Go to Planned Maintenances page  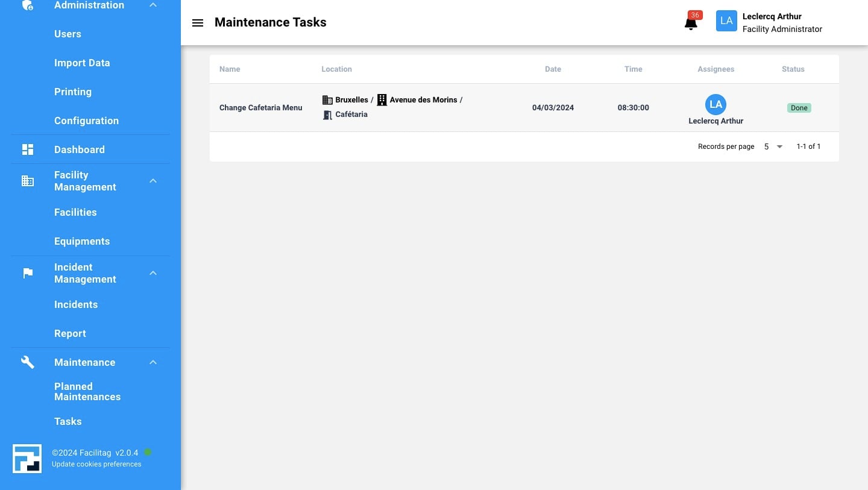pos(87,392)
